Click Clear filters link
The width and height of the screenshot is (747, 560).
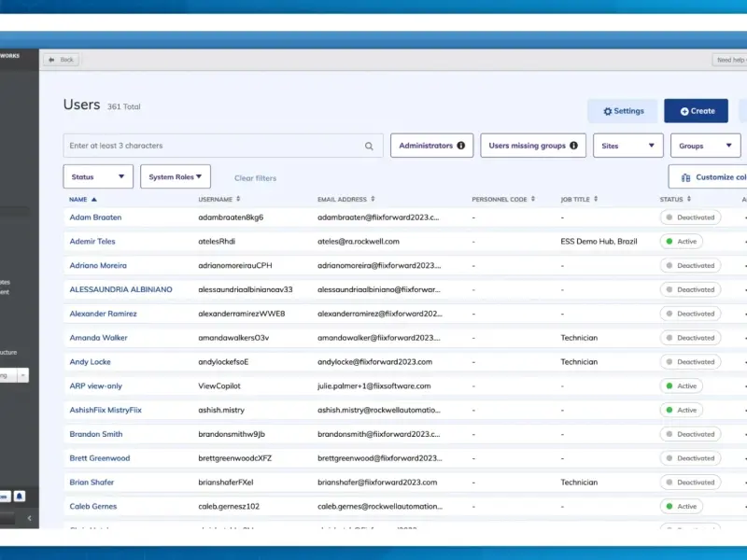coord(255,178)
